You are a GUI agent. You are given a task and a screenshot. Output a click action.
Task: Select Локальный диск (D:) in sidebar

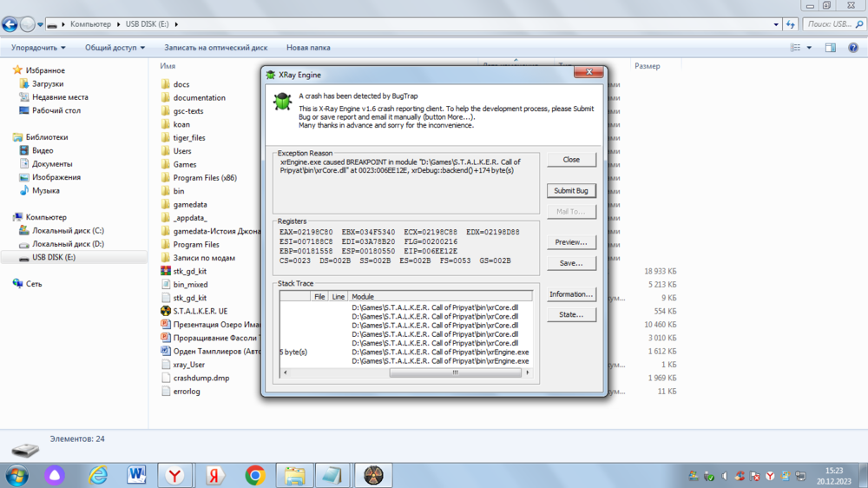68,244
